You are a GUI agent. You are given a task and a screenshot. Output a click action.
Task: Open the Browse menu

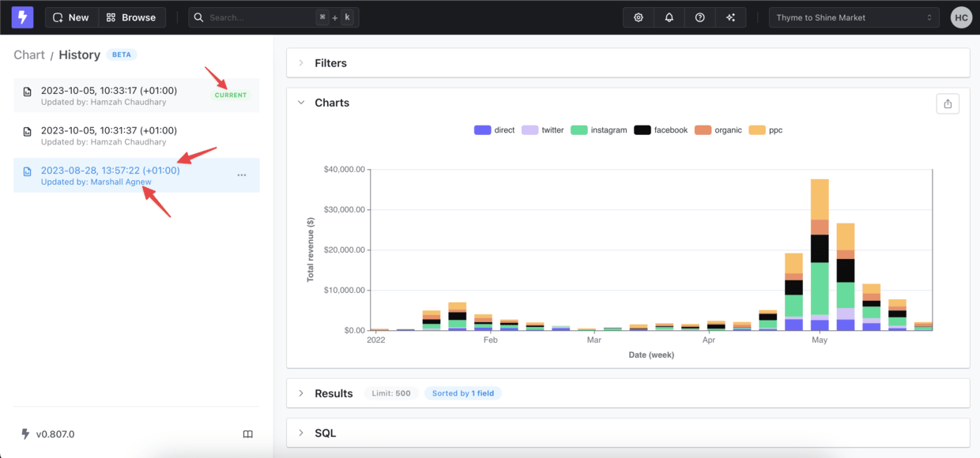pyautogui.click(x=131, y=17)
